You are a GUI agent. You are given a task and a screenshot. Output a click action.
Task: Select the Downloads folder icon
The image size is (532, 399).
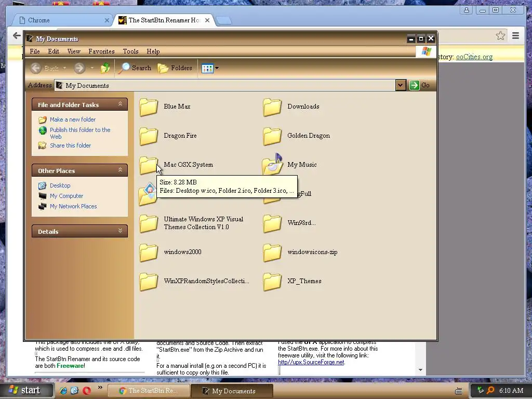(272, 107)
